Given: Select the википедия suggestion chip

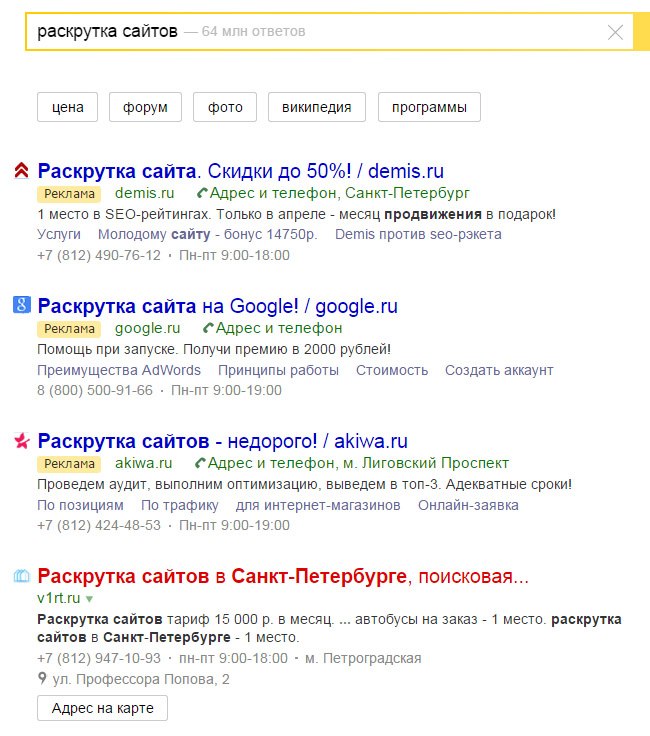Looking at the screenshot, I should (x=317, y=107).
